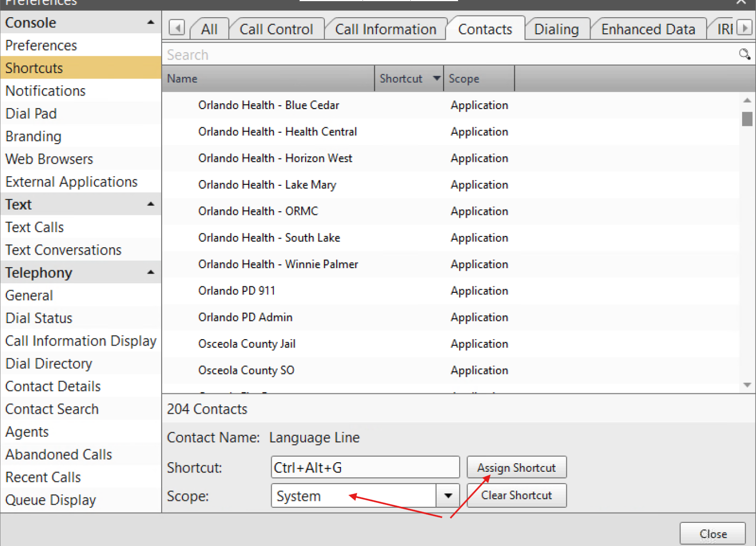756x546 pixels.
Task: Open the Scope dropdown arrow
Action: (448, 495)
